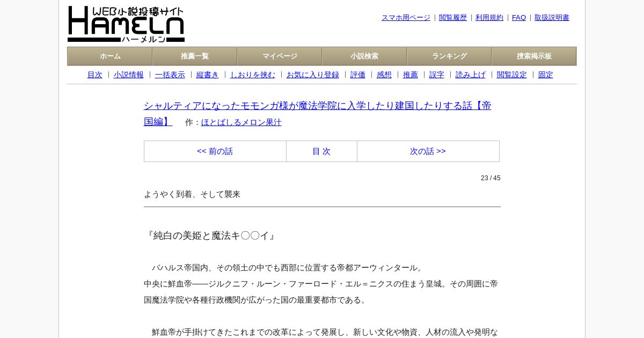Open 閲覧設定 settings
This screenshot has width=644, height=338.
pyautogui.click(x=512, y=75)
